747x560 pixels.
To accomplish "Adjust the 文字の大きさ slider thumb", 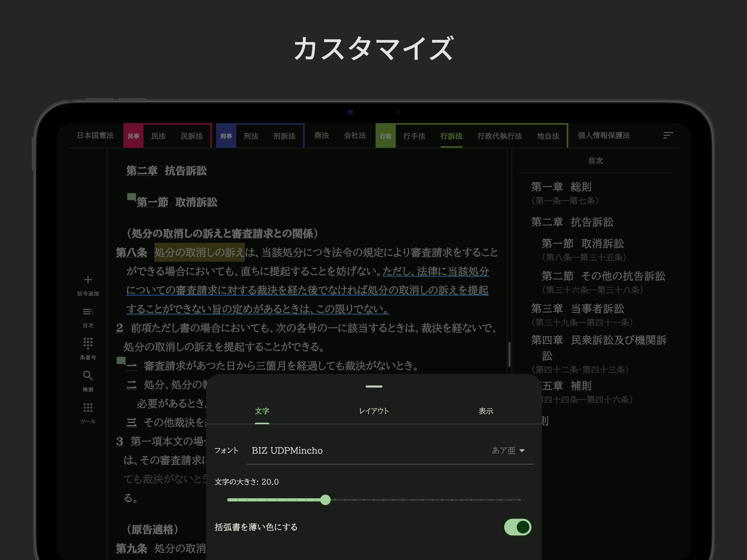I will [x=325, y=500].
